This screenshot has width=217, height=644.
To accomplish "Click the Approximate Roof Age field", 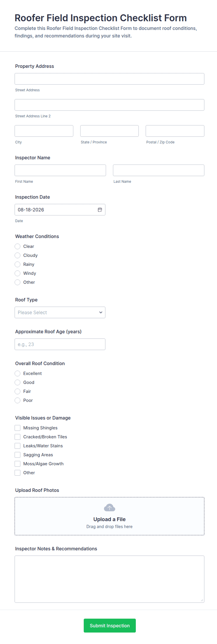I will coord(60,344).
